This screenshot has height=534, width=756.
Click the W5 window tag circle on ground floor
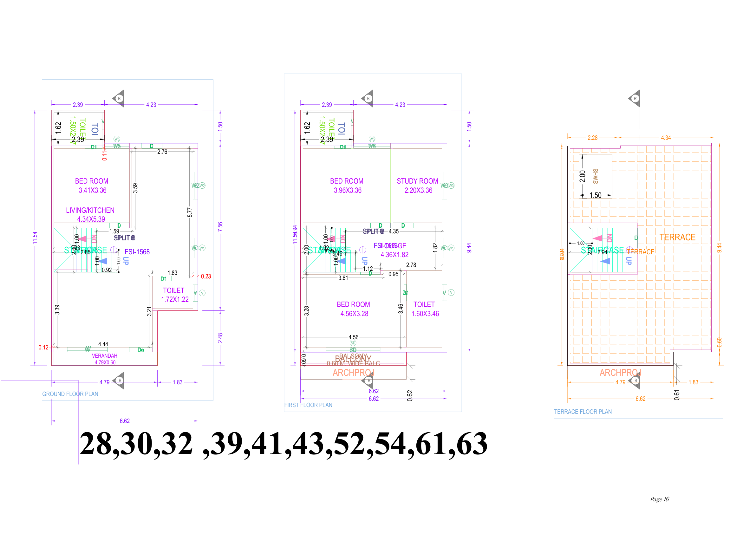pos(117,139)
